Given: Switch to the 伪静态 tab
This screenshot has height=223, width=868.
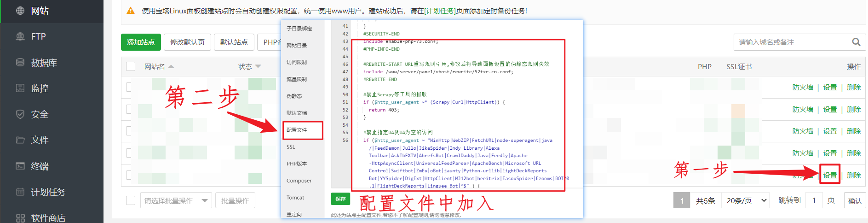Looking at the screenshot, I should pos(294,96).
